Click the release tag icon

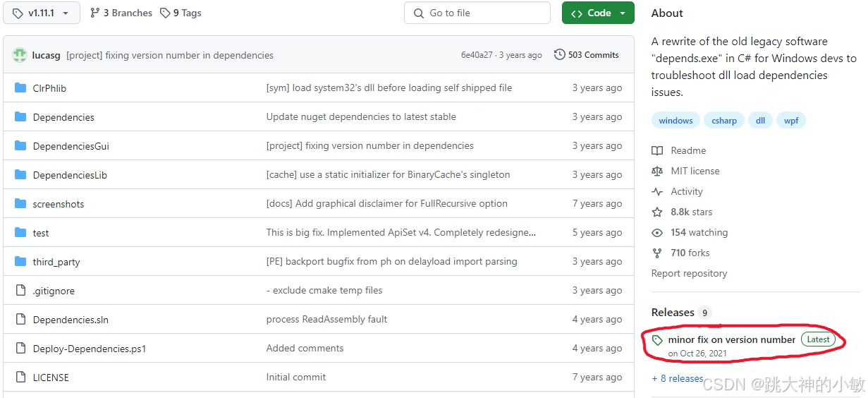tap(657, 340)
